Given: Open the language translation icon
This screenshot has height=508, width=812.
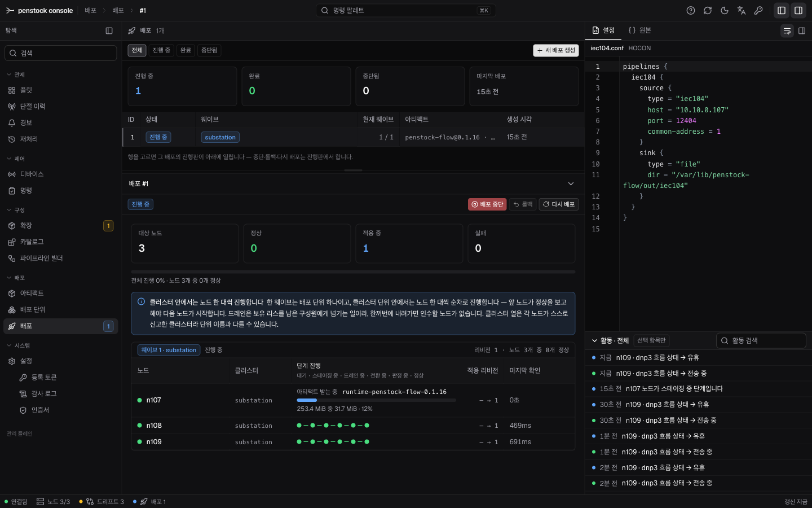Looking at the screenshot, I should (742, 10).
